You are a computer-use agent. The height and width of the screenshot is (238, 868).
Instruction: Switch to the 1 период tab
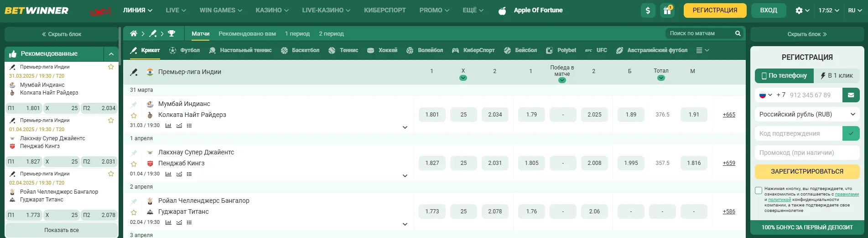(297, 33)
